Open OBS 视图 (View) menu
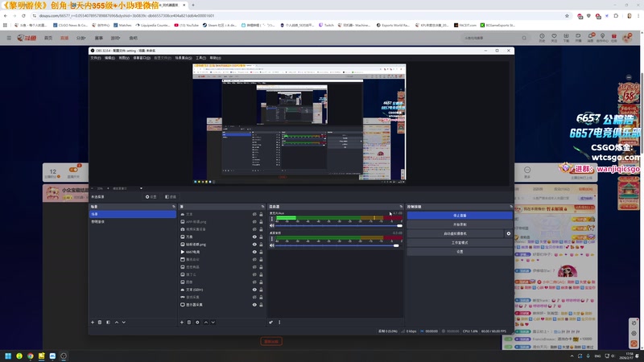644x362 pixels. coord(124,58)
